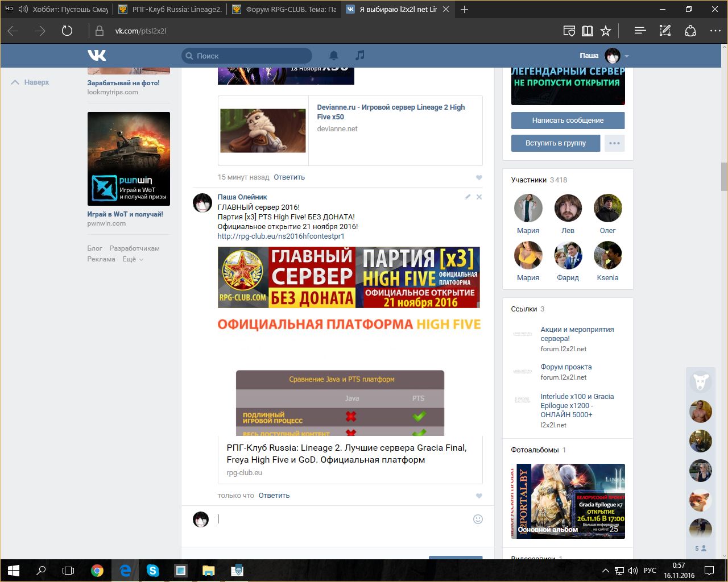728x582 pixels.
Task: Click Вступить в группу button
Action: point(556,143)
